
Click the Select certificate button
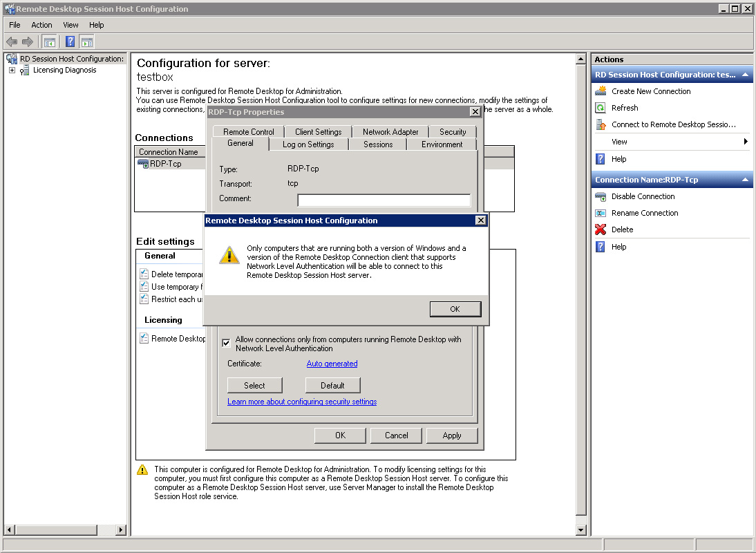tap(254, 385)
